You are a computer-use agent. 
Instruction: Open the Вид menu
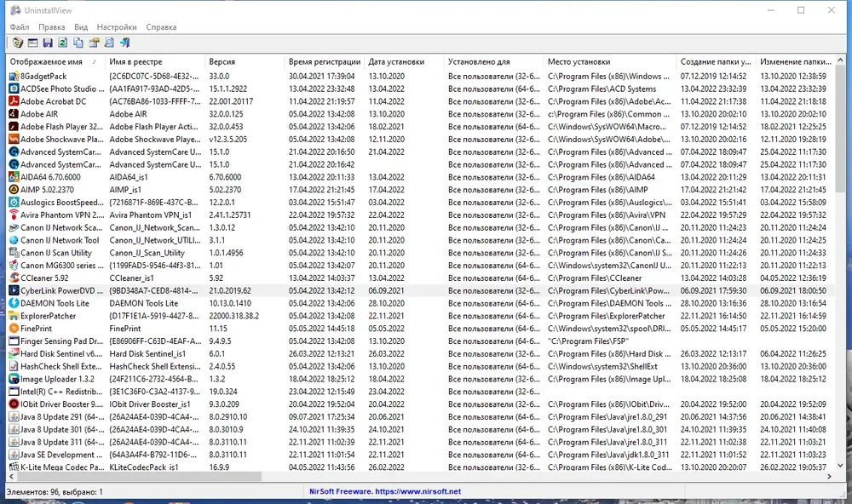[81, 26]
